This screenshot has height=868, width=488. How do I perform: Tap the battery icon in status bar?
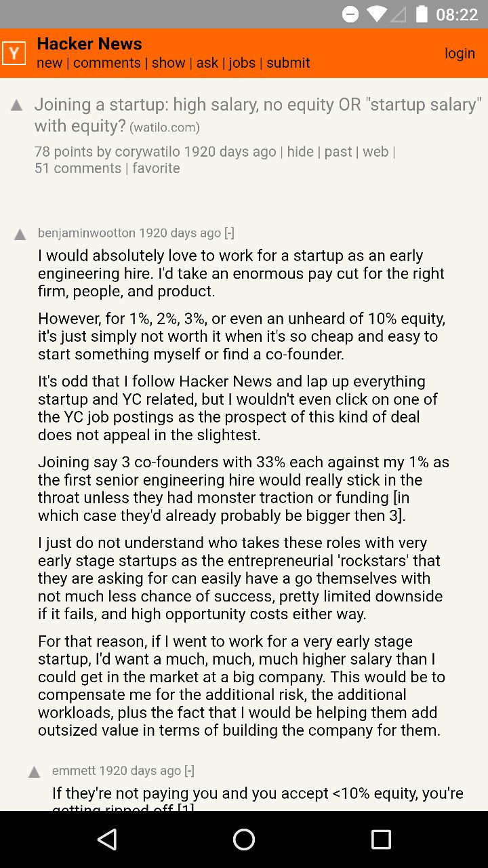pos(422,14)
